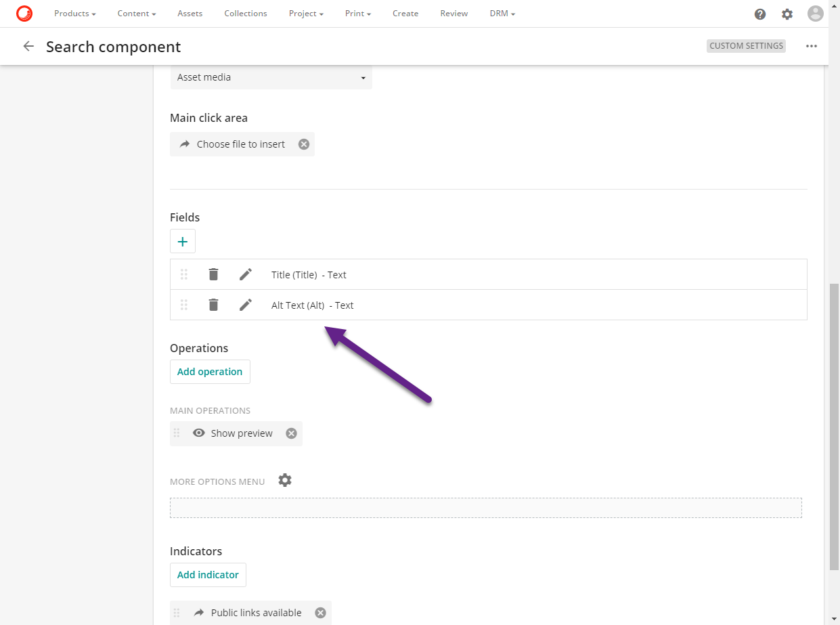This screenshot has height=625, width=840.
Task: Remove the Show preview operation
Action: point(291,433)
